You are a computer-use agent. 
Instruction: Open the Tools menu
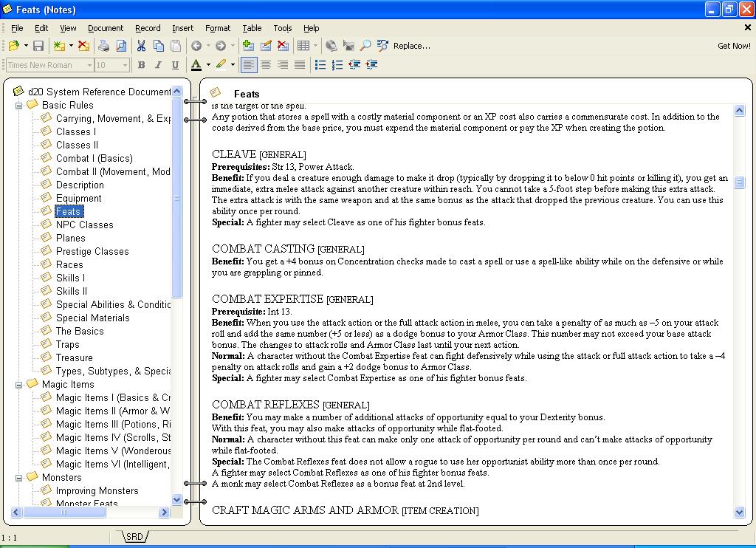point(283,28)
